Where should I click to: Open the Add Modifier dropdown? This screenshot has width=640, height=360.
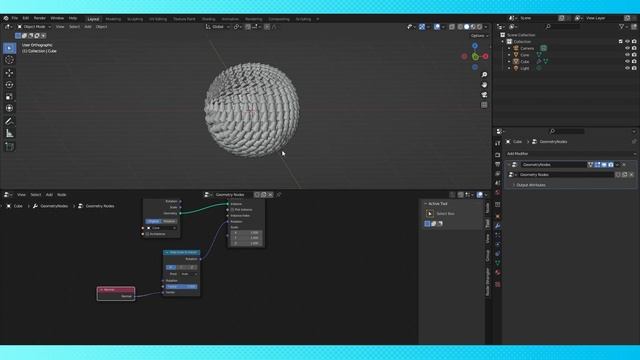pyautogui.click(x=570, y=154)
